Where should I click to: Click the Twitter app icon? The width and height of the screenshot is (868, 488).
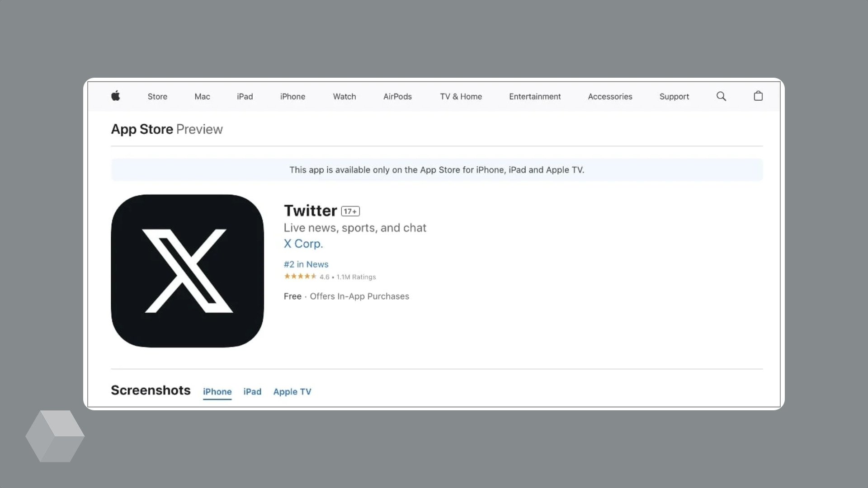(187, 271)
